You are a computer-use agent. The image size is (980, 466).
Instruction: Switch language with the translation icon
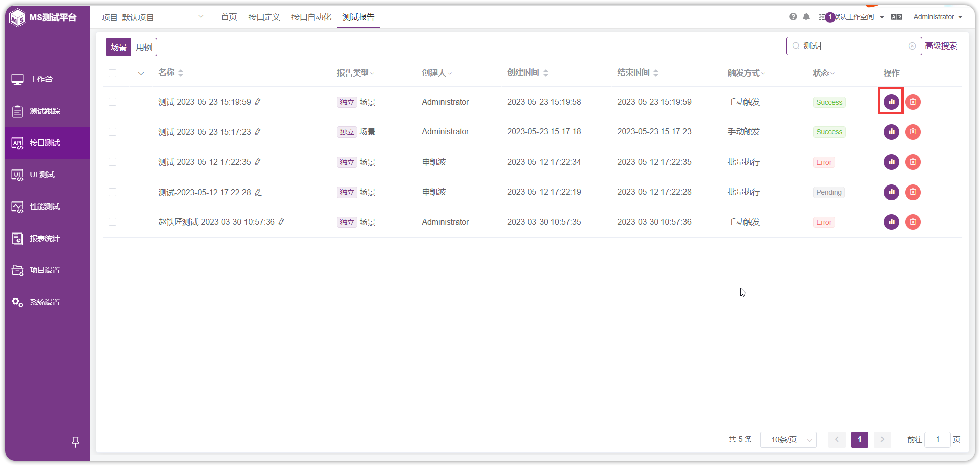point(897,17)
